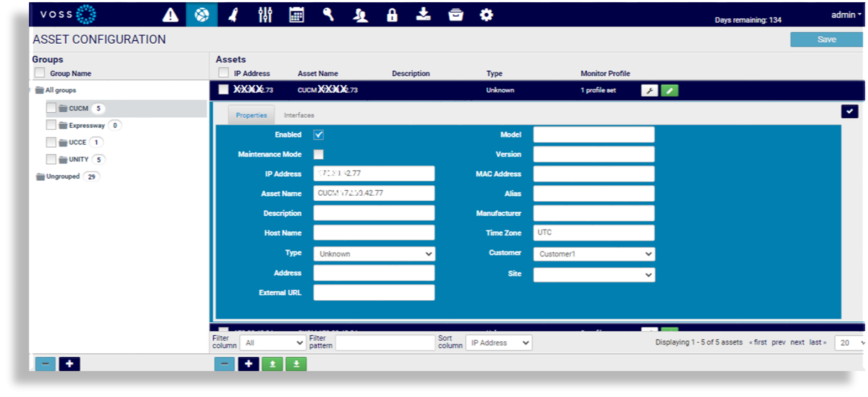Enable the Maintenance Mode checkbox

[x=319, y=154]
